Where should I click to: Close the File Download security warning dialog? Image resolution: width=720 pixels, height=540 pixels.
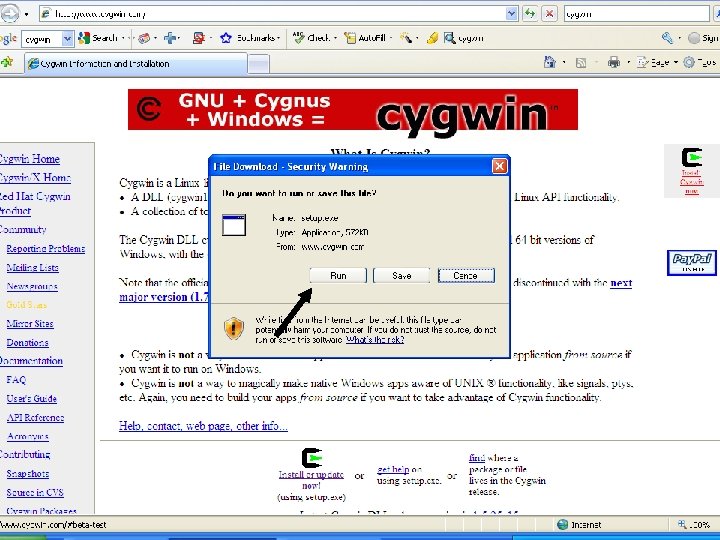click(499, 166)
